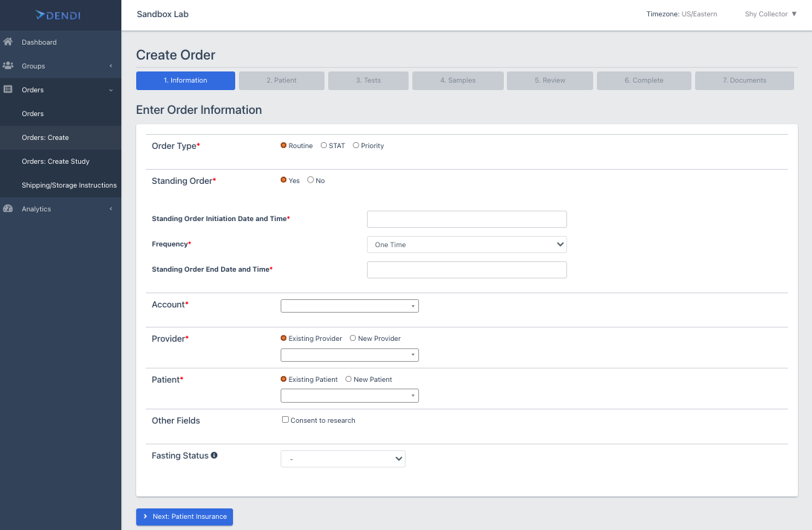
Task: Choose the New Patient option
Action: point(348,379)
